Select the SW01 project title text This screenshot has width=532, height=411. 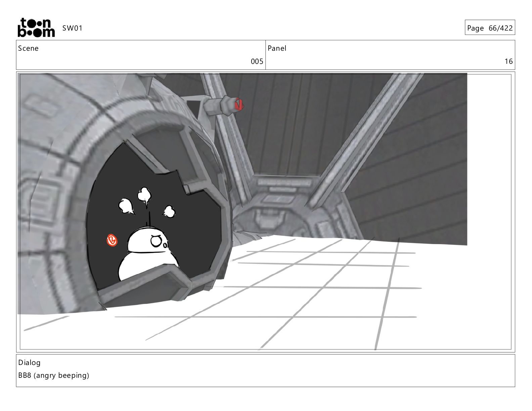click(x=72, y=28)
